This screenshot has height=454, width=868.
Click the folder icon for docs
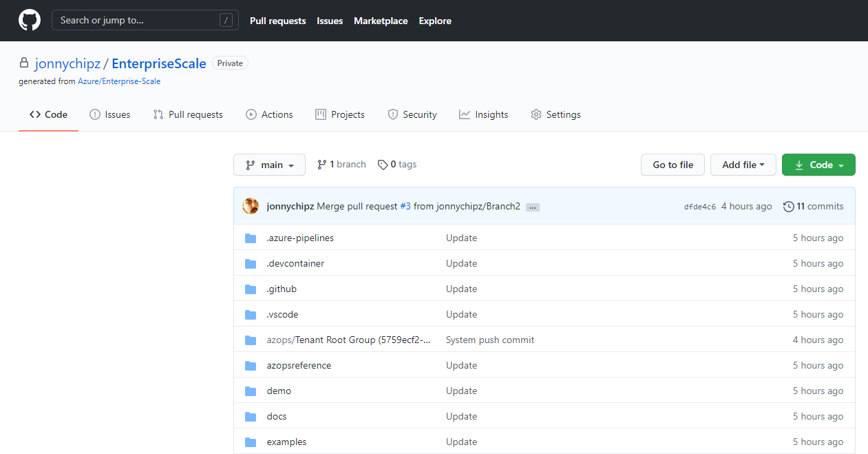251,417
